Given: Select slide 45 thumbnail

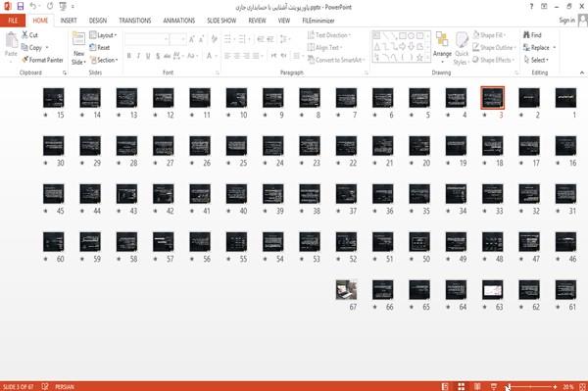Looking at the screenshot, I should [x=53, y=194].
